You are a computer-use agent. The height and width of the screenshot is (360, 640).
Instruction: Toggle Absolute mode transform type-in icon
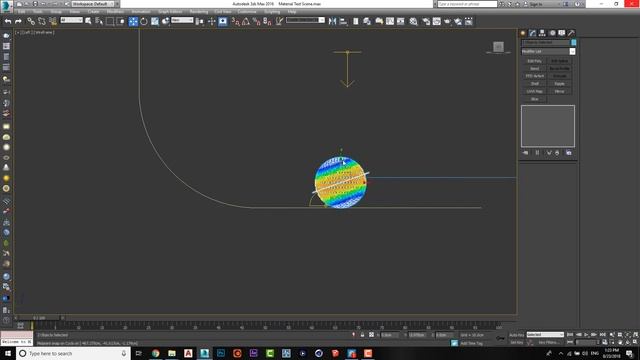tap(371, 335)
